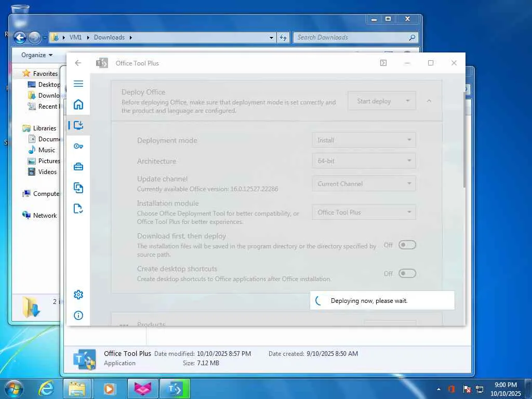Launch Internet Explorer from taskbar
This screenshot has width=532, height=399.
click(46, 389)
